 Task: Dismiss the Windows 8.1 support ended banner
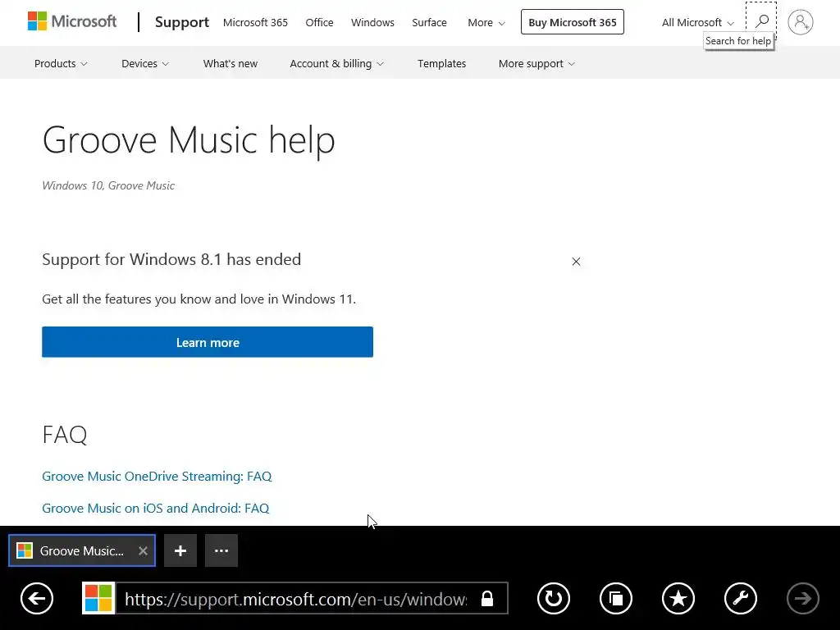[x=576, y=262]
